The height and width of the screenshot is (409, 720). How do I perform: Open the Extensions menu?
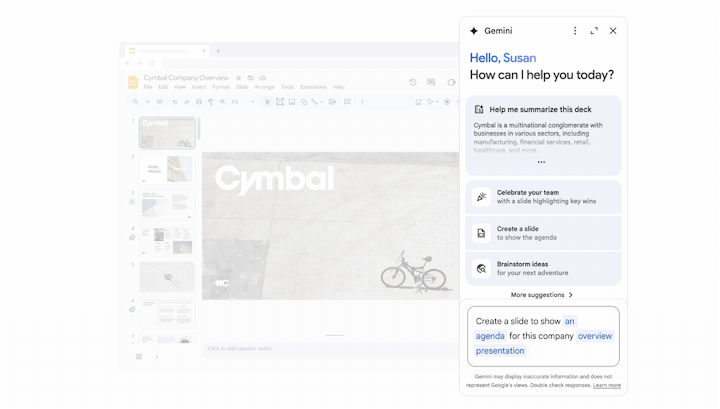[x=313, y=87]
